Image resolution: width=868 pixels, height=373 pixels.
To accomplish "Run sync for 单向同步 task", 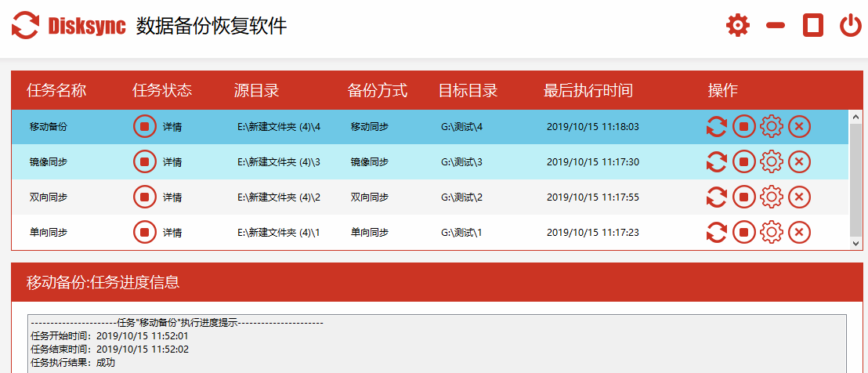I will point(717,233).
